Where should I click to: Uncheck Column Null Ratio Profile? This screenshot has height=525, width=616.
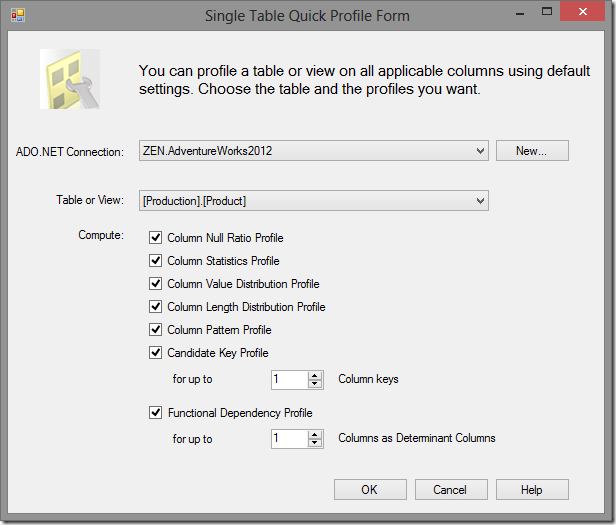(x=155, y=238)
